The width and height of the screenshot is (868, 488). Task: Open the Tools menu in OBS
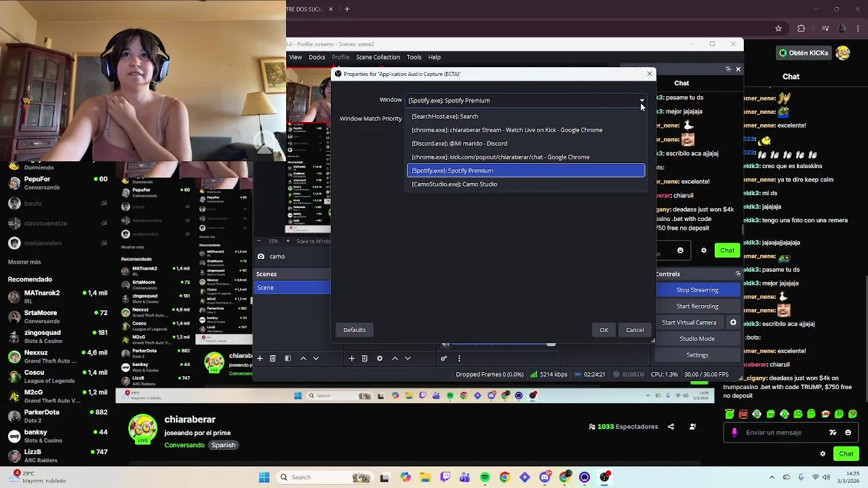pos(414,57)
